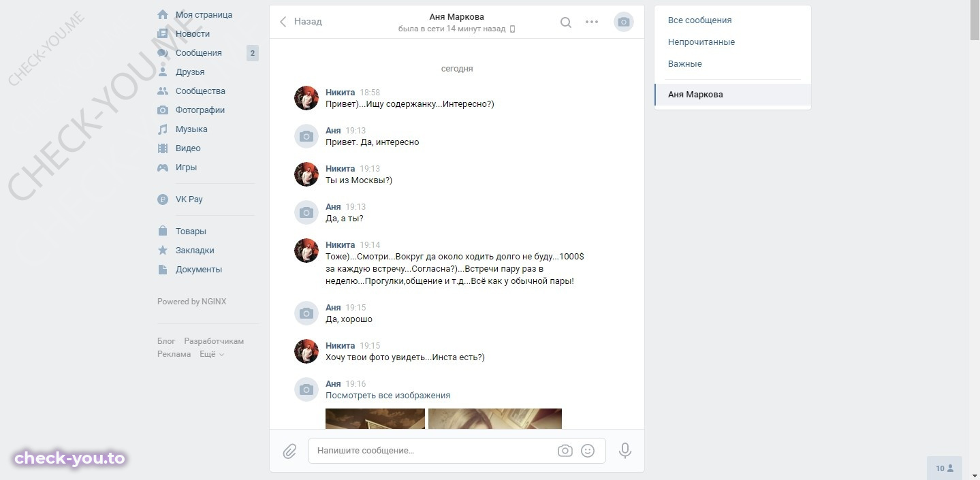Click the Сообщения chat bubble icon

[163, 52]
